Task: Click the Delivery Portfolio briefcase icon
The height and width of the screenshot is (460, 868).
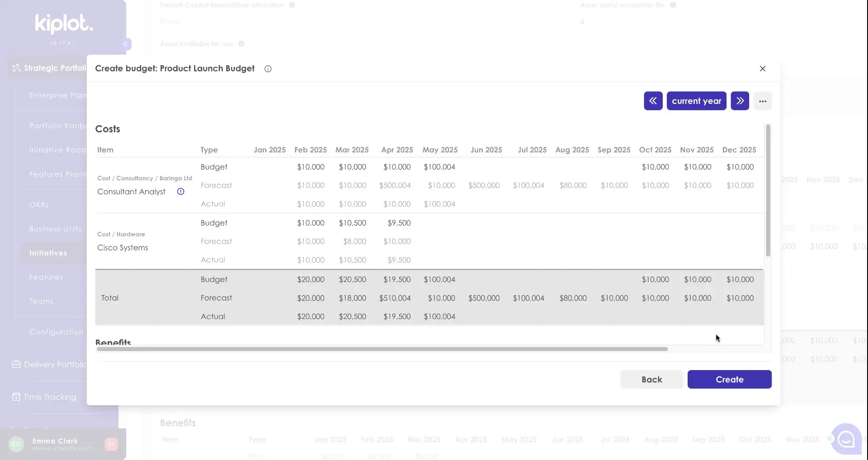Action: (x=16, y=364)
